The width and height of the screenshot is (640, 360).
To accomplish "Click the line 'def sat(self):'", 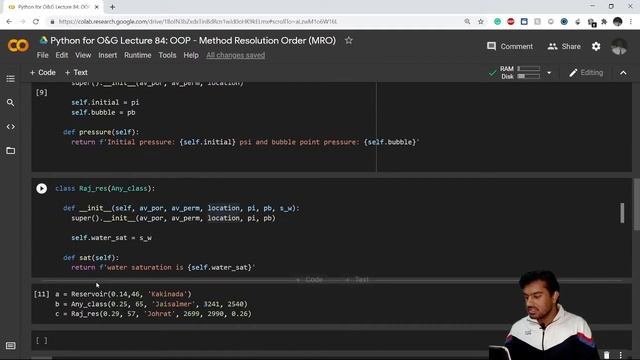I will coord(91,258).
